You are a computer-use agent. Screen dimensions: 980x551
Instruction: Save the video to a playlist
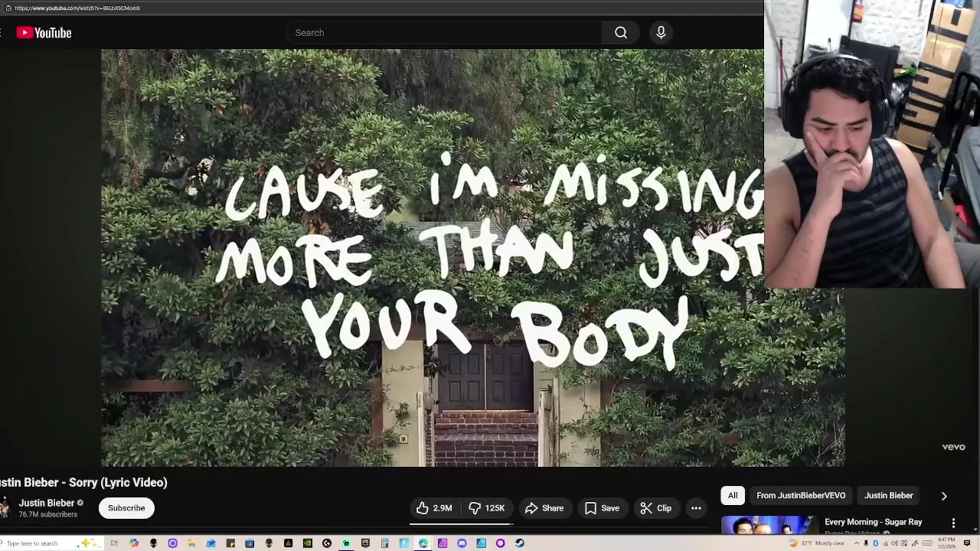[x=602, y=508]
